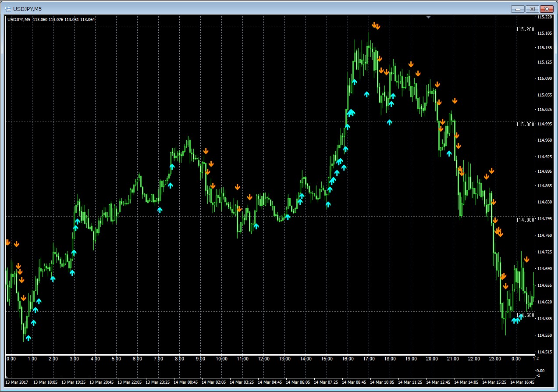
Task: Click 115.155 on the price scale
Action: click(545, 48)
